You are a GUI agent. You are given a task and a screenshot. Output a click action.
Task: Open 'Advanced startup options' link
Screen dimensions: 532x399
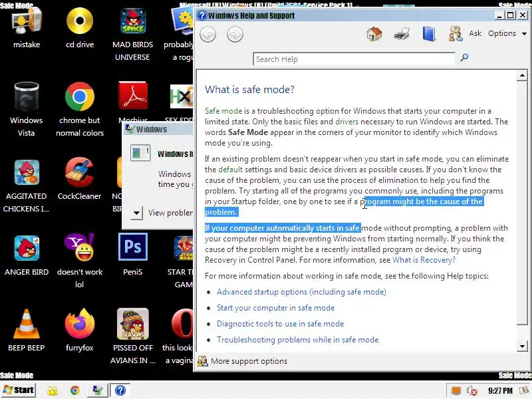301,292
